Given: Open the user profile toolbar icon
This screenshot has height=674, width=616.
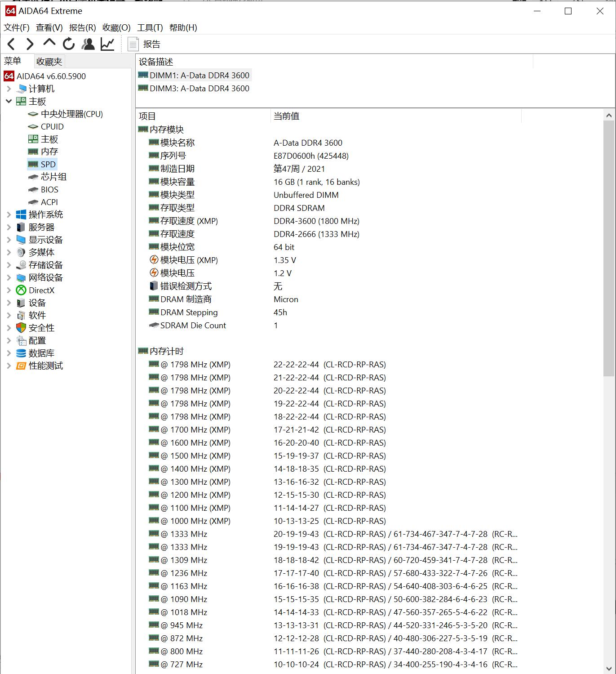Looking at the screenshot, I should pos(88,44).
